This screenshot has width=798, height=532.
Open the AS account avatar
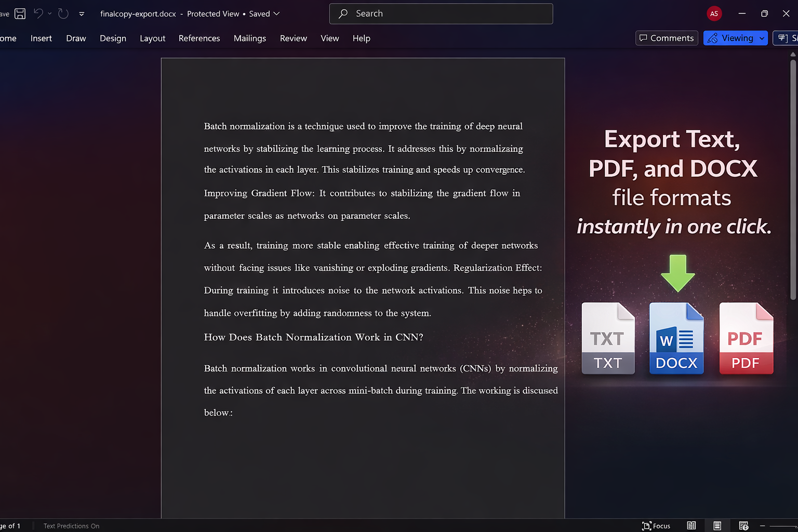click(714, 14)
